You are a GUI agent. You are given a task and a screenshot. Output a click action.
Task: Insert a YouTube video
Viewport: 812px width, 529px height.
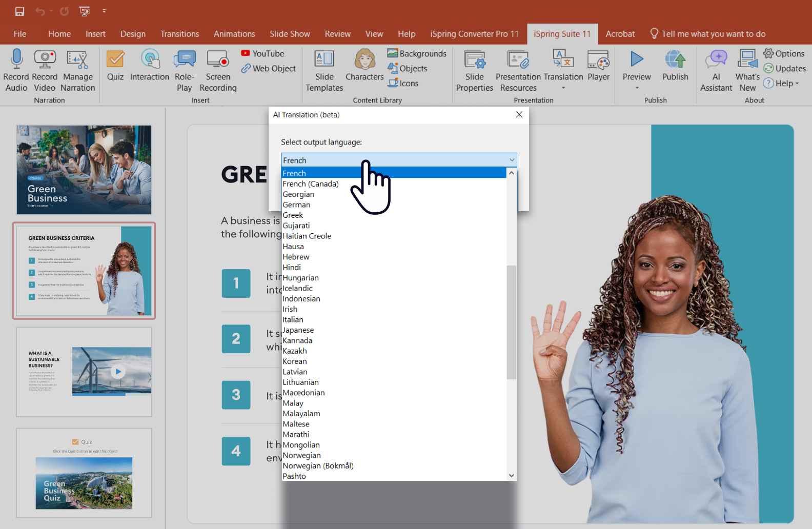pos(262,53)
